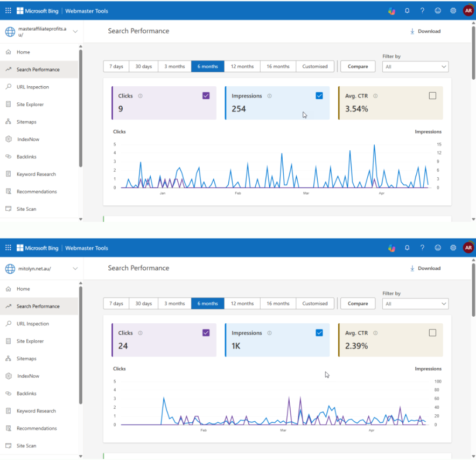Click Compare button in the masteraffiliateprofits report
The image size is (476, 460).
(x=358, y=66)
